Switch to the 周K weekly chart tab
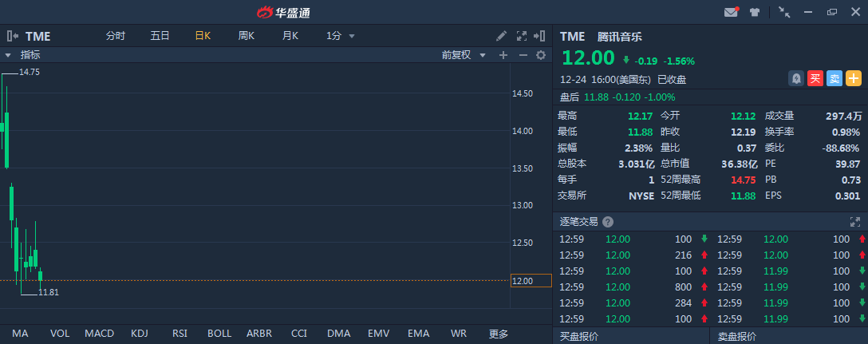This screenshot has width=868, height=344. pyautogui.click(x=246, y=36)
